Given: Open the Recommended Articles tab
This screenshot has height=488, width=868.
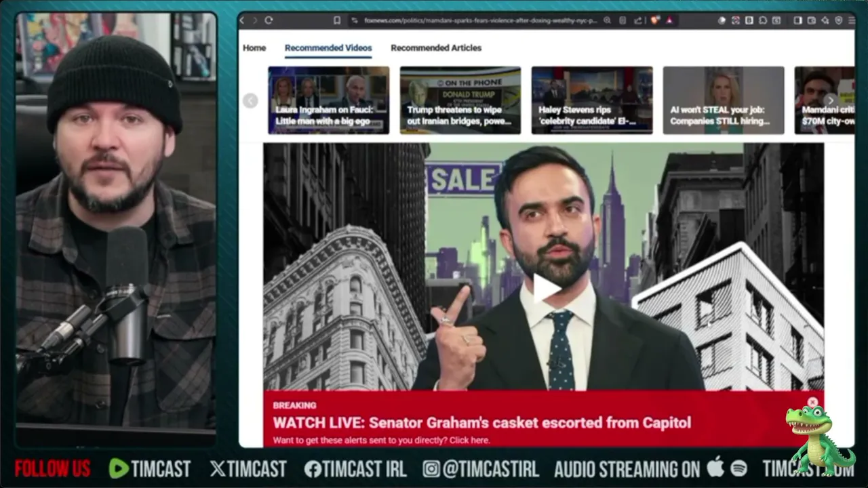Looking at the screenshot, I should 436,48.
